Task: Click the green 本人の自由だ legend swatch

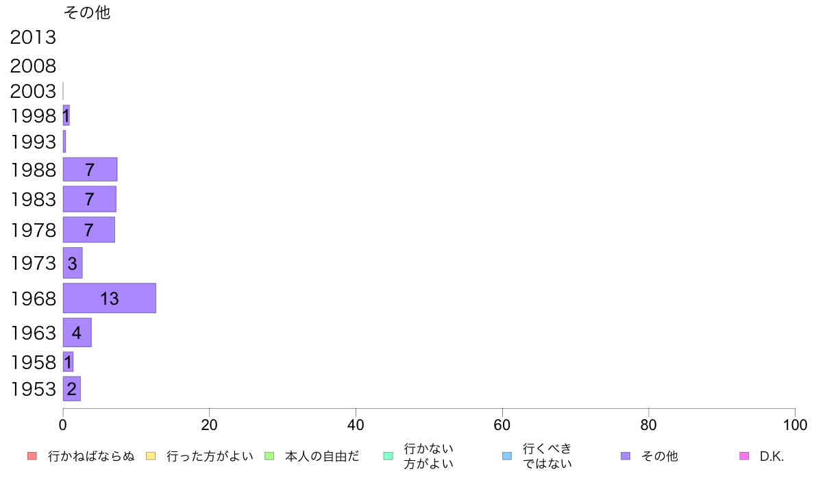Action: (269, 456)
